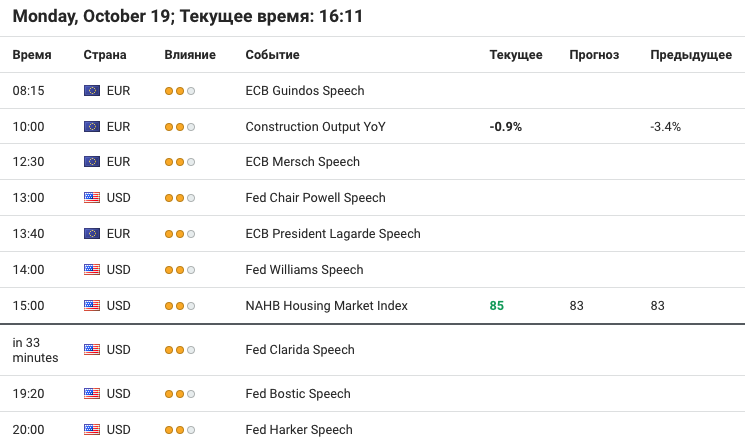
Task: Open NAHB Housing Market Index event
Action: pyautogui.click(x=326, y=305)
